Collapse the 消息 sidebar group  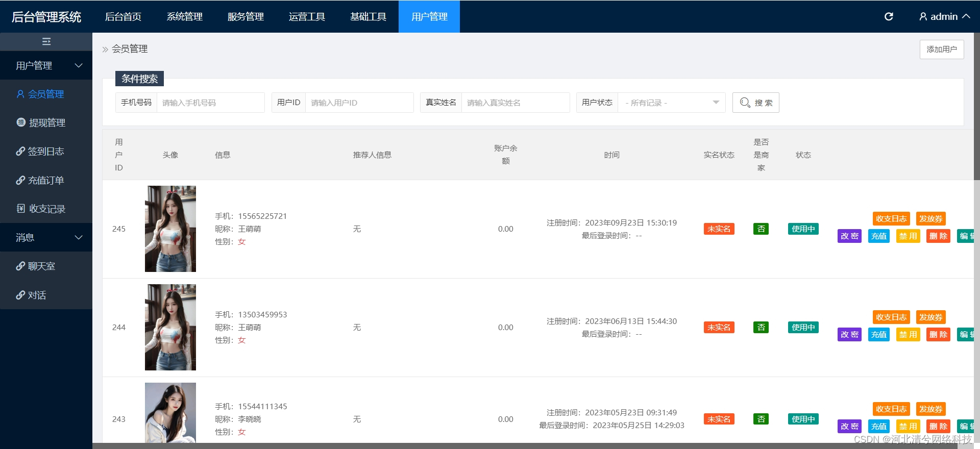point(46,237)
